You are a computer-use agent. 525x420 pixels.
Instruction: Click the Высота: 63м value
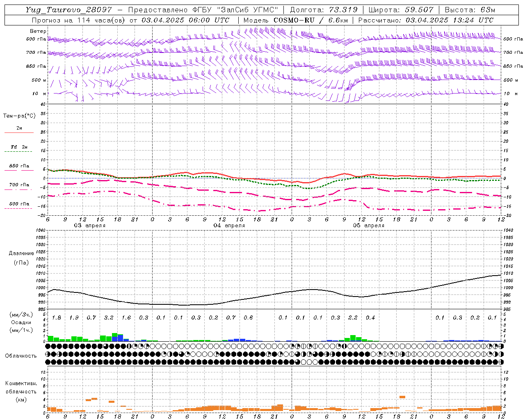[x=470, y=10]
